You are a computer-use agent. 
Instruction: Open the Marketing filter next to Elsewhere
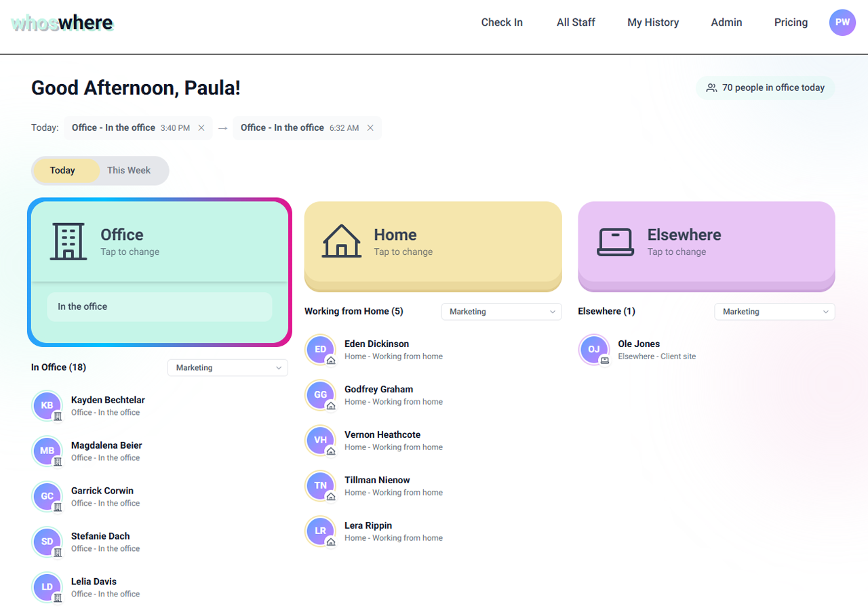[x=774, y=311]
